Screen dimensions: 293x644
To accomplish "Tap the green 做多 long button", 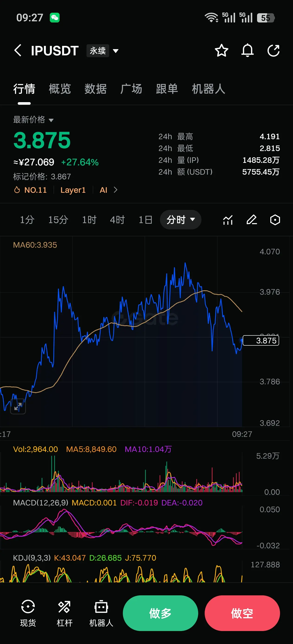I will click(160, 613).
